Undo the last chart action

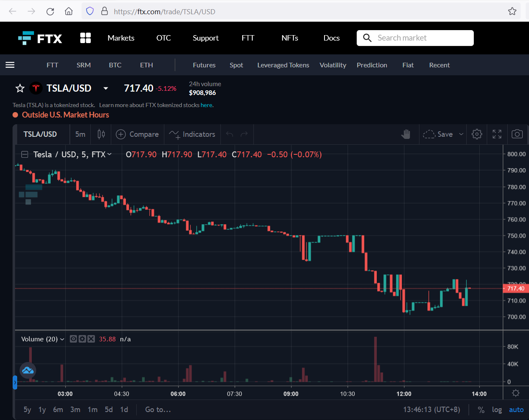point(229,134)
